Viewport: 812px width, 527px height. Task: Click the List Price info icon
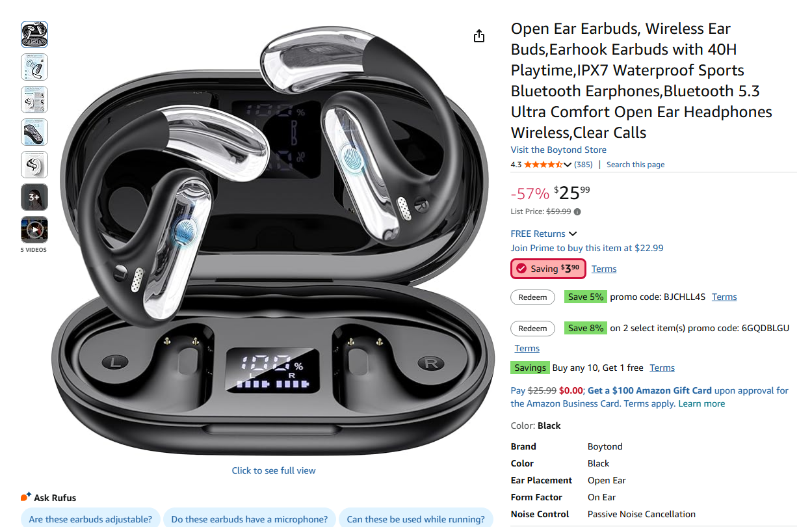click(x=577, y=211)
